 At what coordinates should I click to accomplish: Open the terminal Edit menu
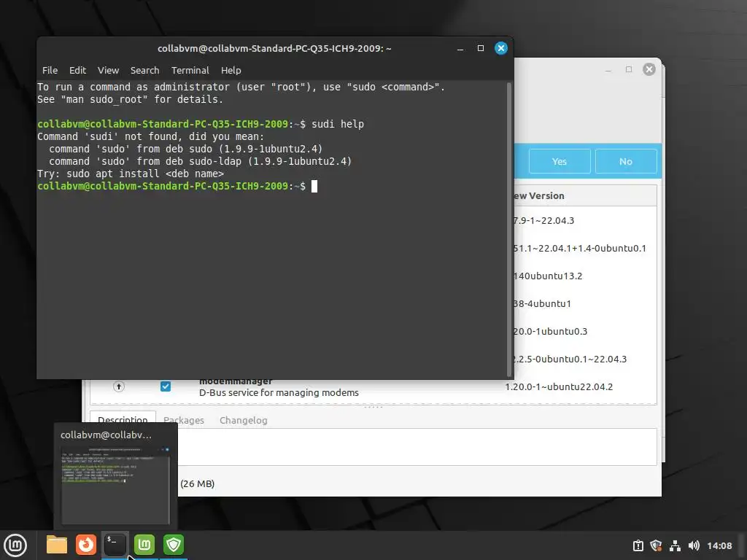(x=77, y=70)
